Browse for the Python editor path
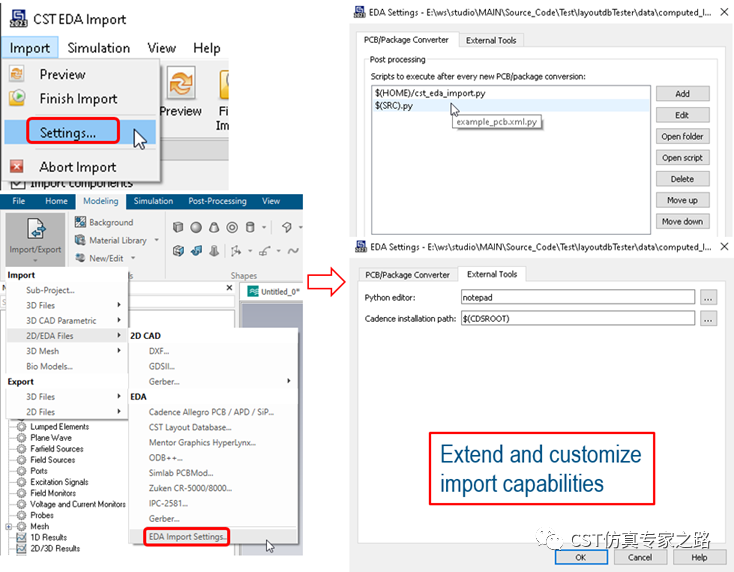The height and width of the screenshot is (572, 734). (x=708, y=297)
